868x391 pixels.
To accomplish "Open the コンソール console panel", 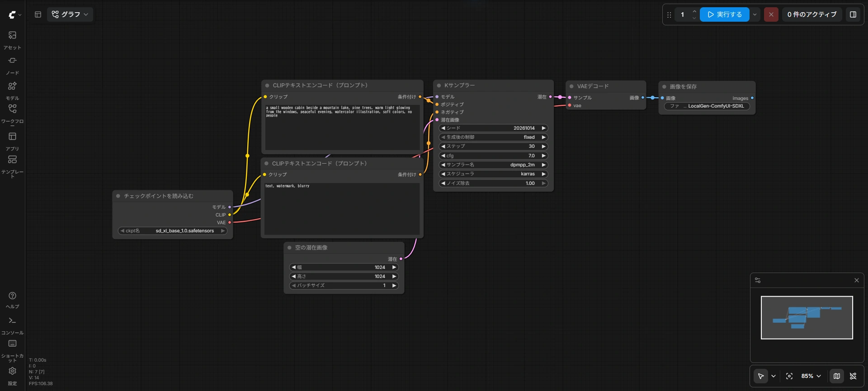I will [x=12, y=325].
